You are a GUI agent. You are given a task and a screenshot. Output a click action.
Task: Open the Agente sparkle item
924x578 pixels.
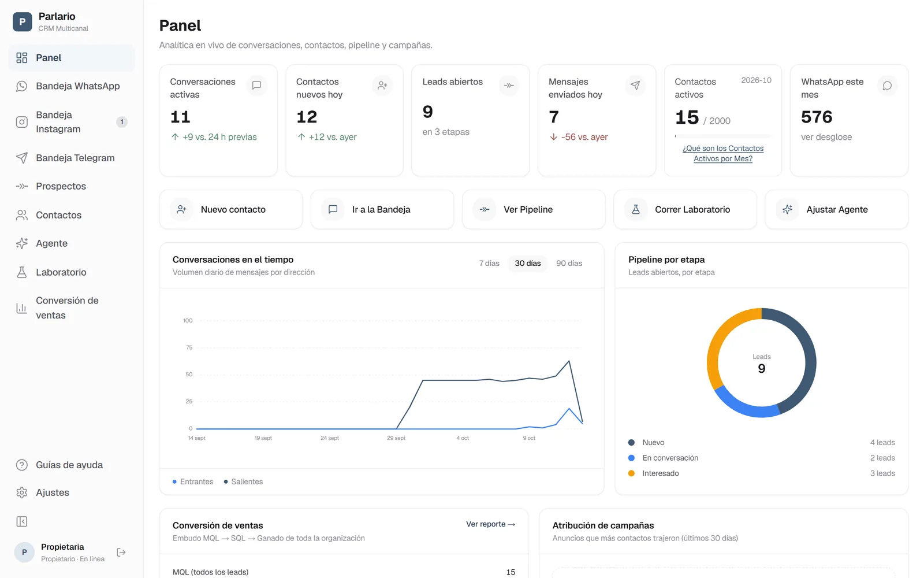point(72,243)
